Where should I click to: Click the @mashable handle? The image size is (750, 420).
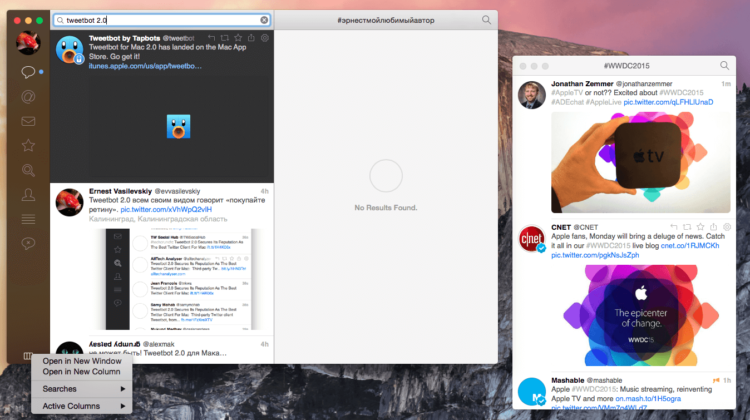click(x=604, y=380)
